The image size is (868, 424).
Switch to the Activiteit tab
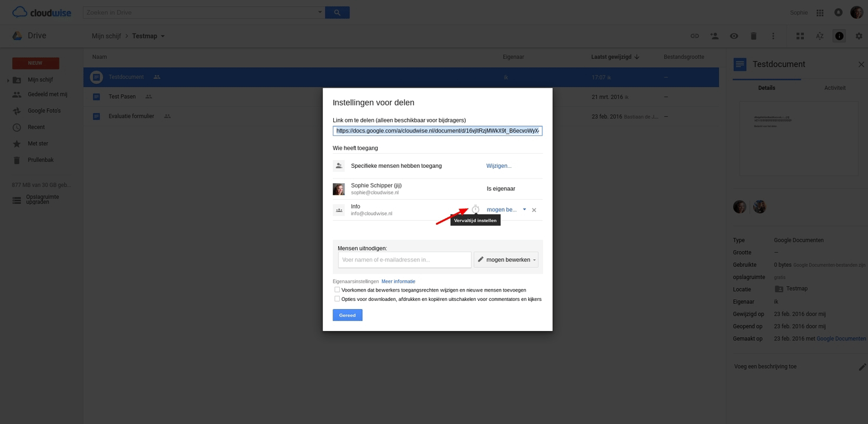click(x=834, y=88)
